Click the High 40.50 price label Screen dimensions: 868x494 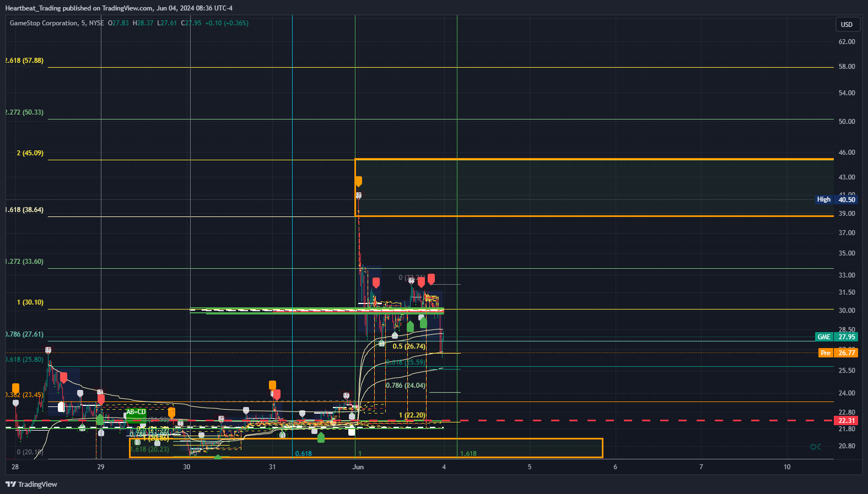836,199
